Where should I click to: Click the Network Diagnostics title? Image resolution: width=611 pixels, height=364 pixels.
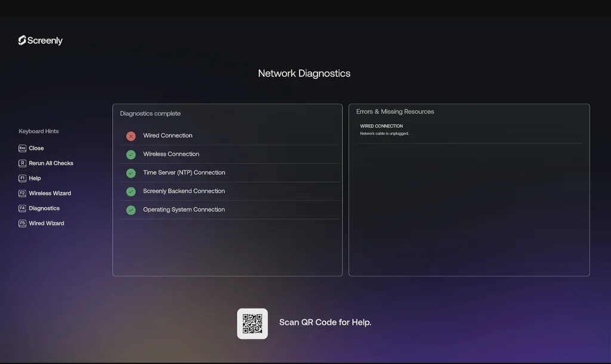coord(304,73)
